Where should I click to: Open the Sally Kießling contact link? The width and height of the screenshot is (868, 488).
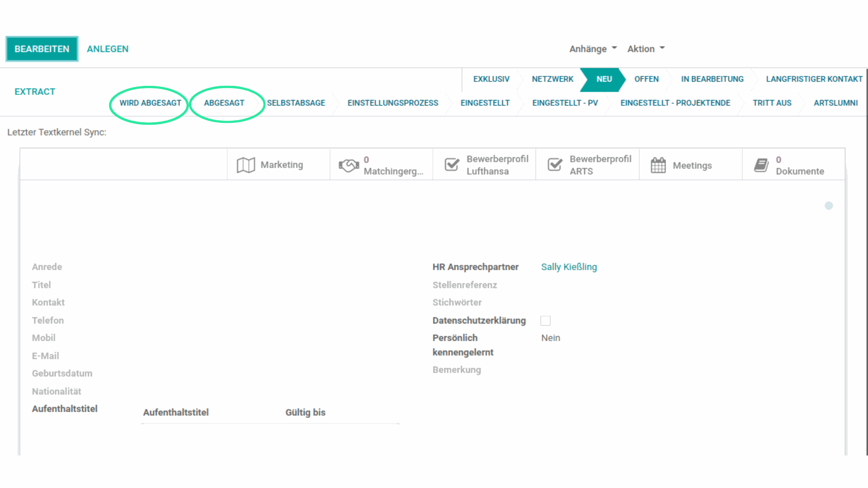click(x=569, y=267)
